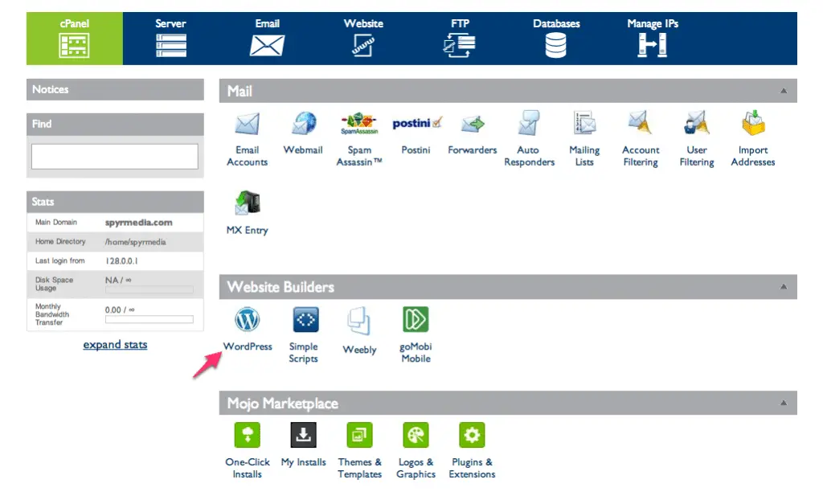823x504 pixels.
Task: Open User Filtering
Action: [x=697, y=123]
